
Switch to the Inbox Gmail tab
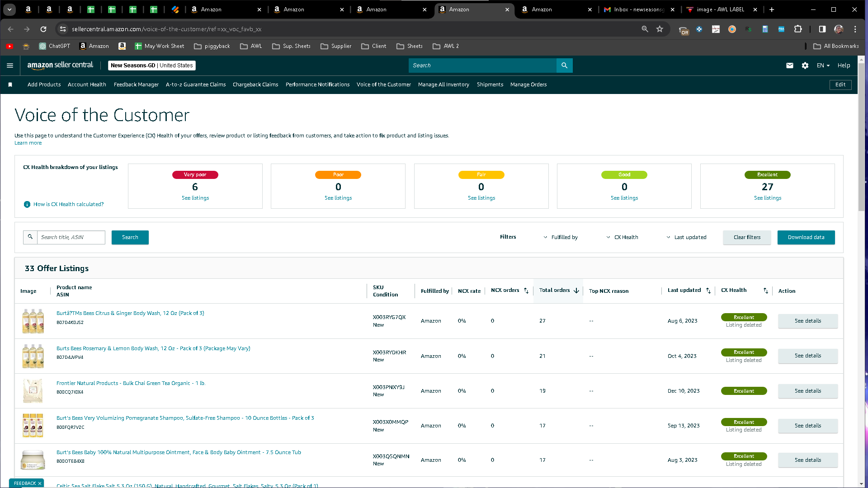[x=639, y=9]
